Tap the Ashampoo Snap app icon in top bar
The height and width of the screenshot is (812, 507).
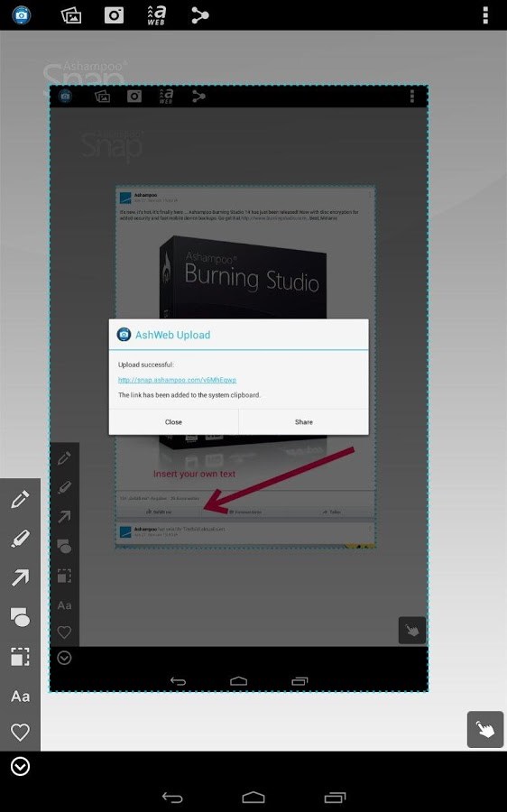(22, 15)
